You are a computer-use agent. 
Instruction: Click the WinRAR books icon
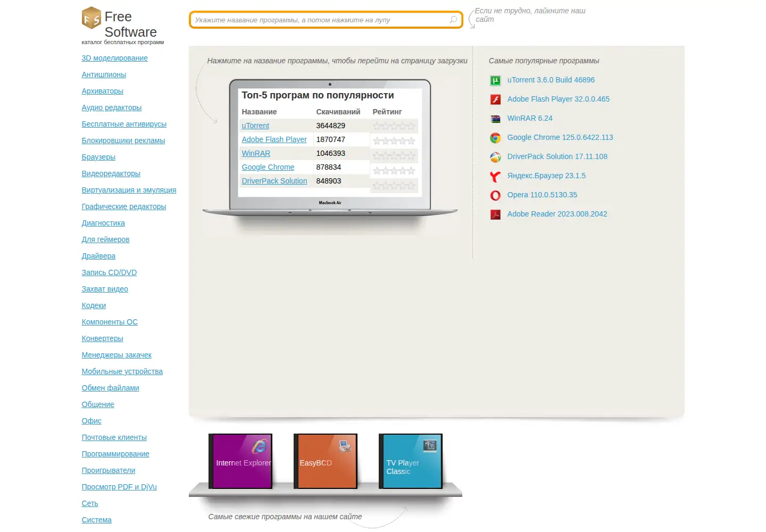tap(495, 119)
